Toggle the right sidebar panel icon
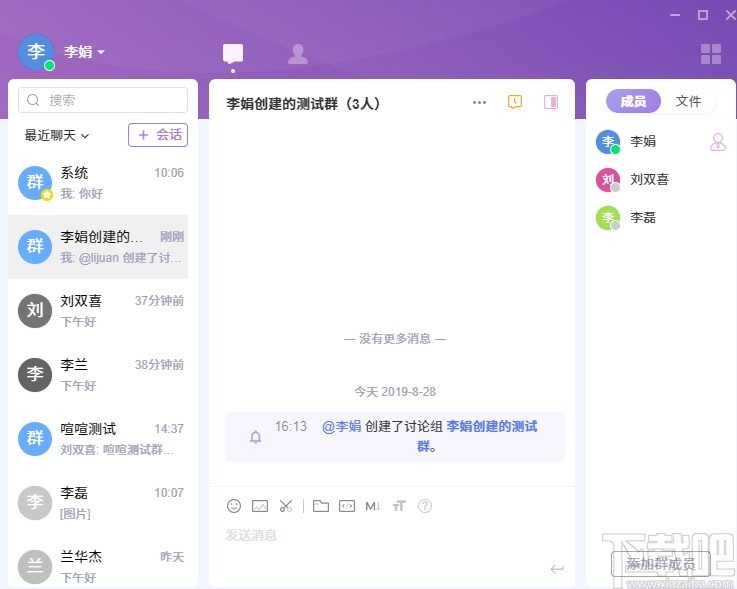 tap(551, 102)
